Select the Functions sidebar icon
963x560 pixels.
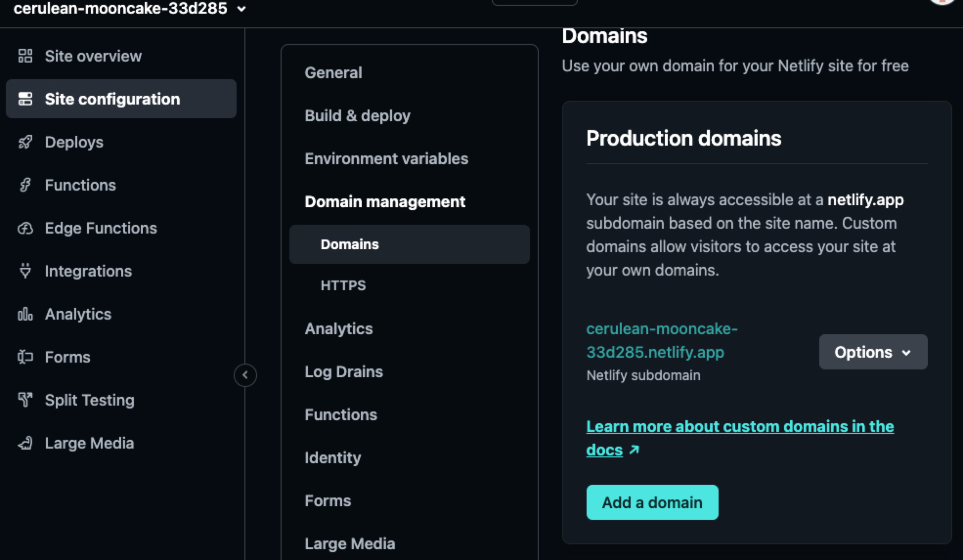(26, 185)
